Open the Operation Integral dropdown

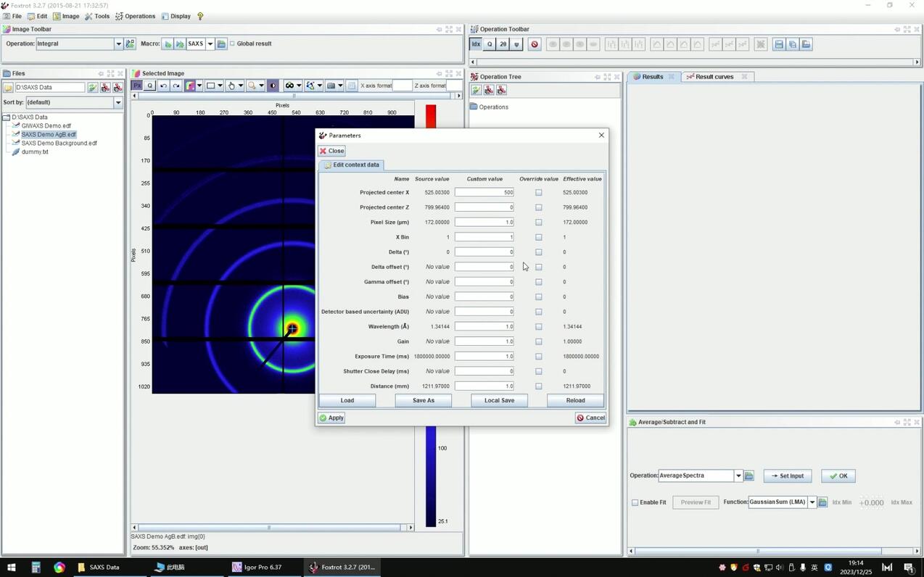(118, 44)
